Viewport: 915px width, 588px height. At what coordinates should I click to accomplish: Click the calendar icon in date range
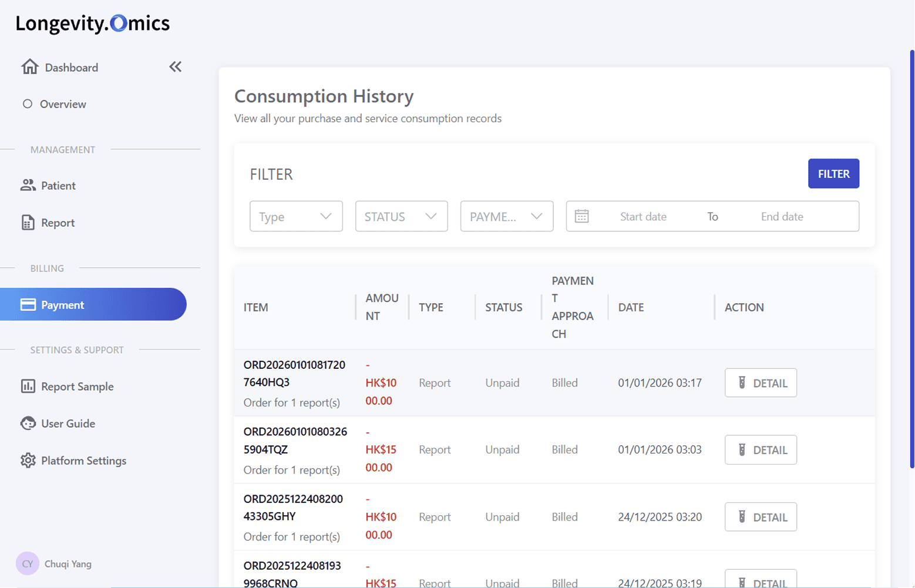tap(581, 216)
